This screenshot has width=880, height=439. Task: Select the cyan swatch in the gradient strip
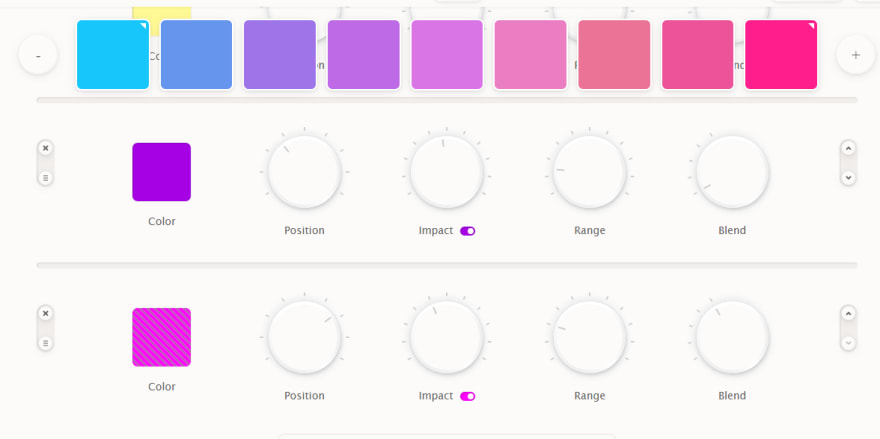point(113,54)
